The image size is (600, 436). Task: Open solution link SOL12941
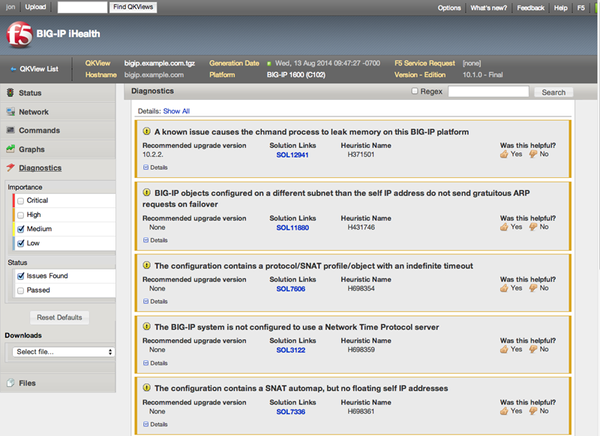coord(292,155)
